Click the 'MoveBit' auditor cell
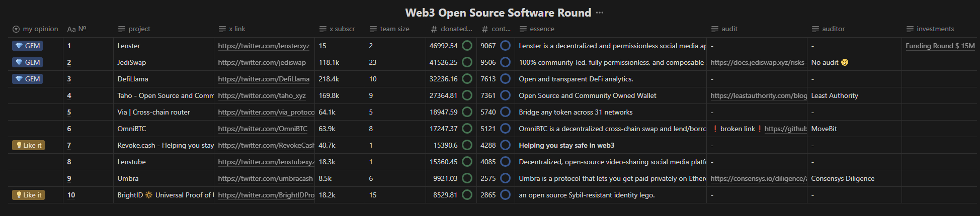 click(x=854, y=129)
